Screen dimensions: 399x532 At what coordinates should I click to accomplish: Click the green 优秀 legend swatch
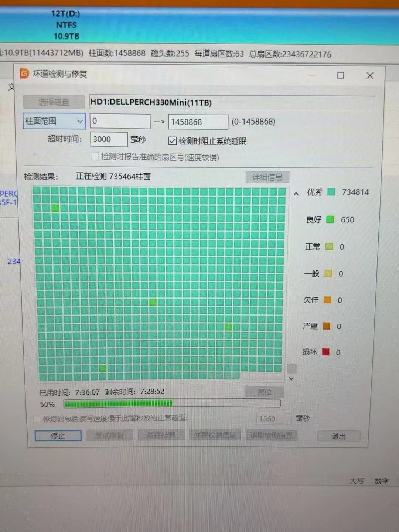[331, 192]
